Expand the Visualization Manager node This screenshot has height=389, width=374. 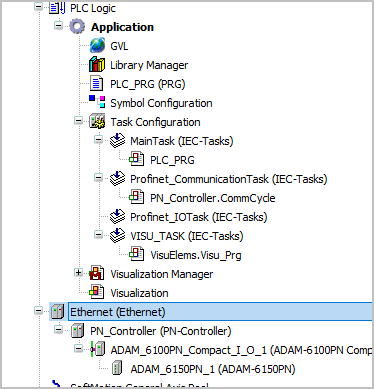pos(78,272)
